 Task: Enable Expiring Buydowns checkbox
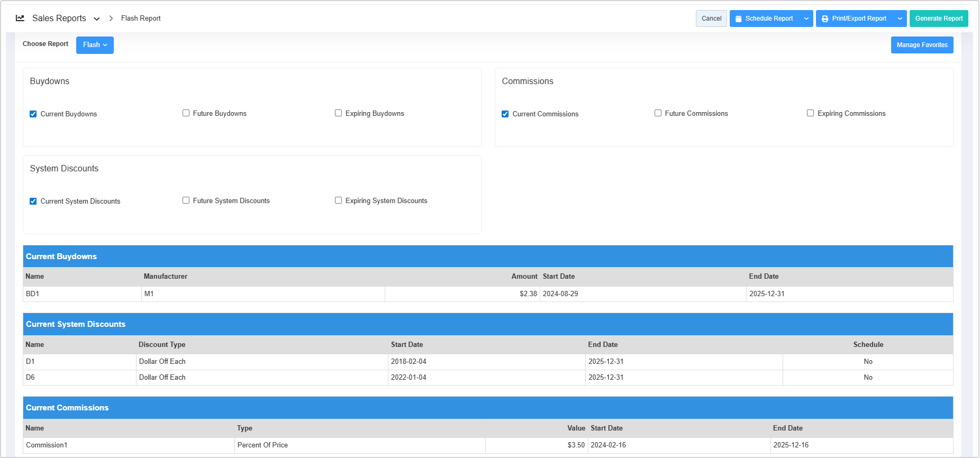click(338, 113)
